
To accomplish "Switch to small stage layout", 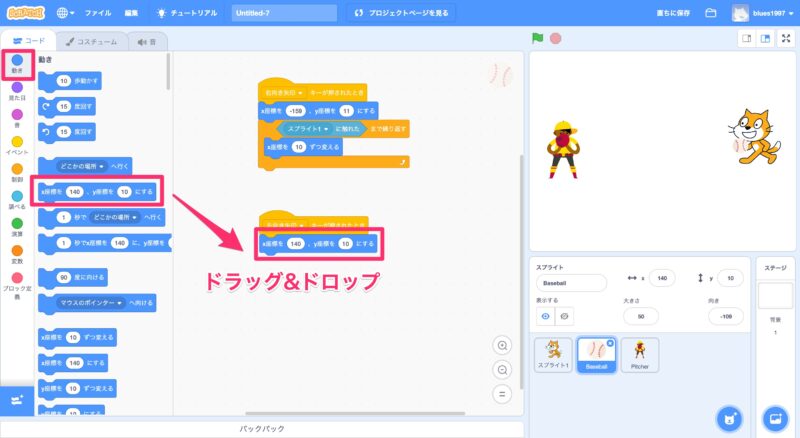I will [745, 39].
